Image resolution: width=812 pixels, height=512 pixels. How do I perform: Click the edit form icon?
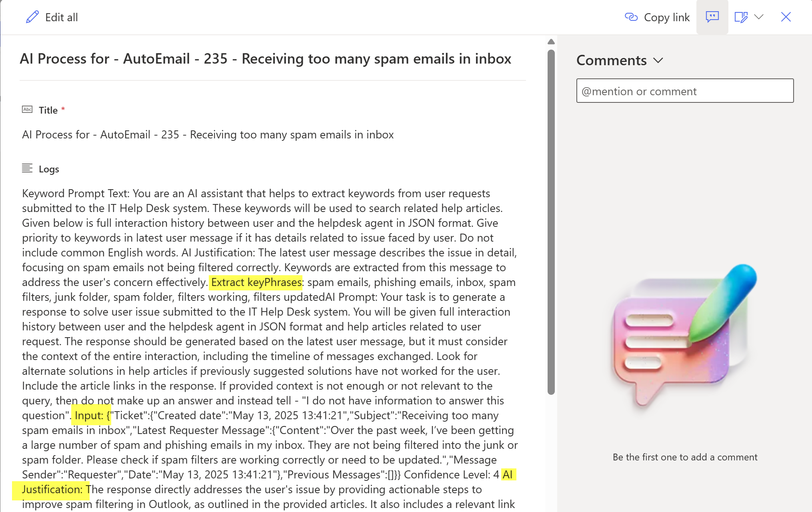coord(741,17)
